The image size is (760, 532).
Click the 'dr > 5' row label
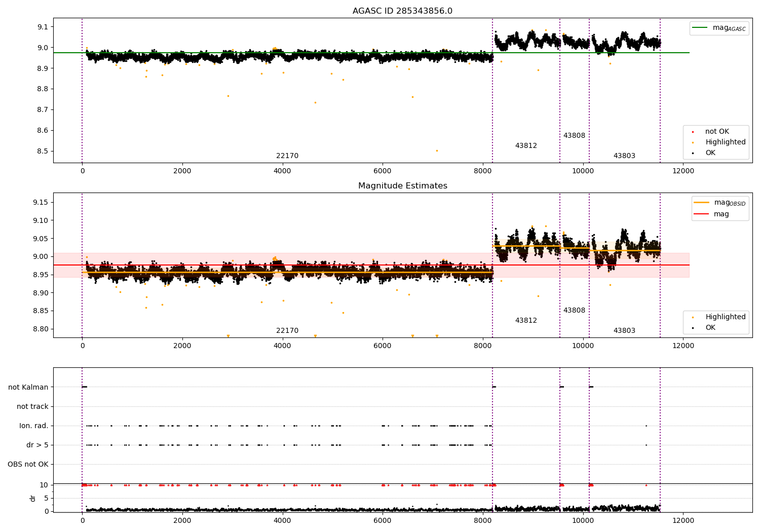pos(37,445)
